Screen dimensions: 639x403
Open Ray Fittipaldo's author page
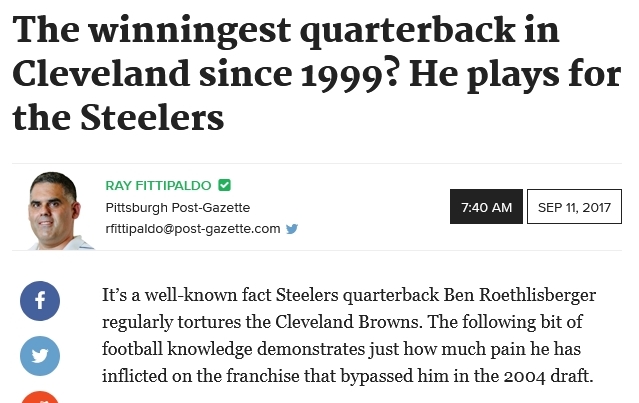tap(158, 185)
